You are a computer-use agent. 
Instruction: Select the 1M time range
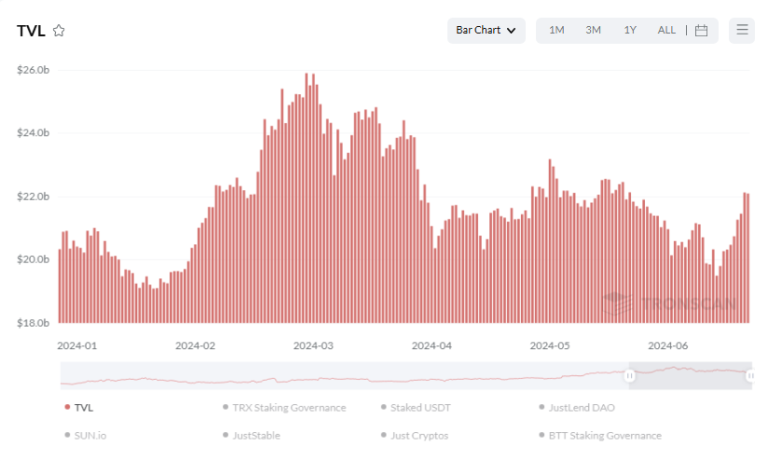click(x=557, y=30)
